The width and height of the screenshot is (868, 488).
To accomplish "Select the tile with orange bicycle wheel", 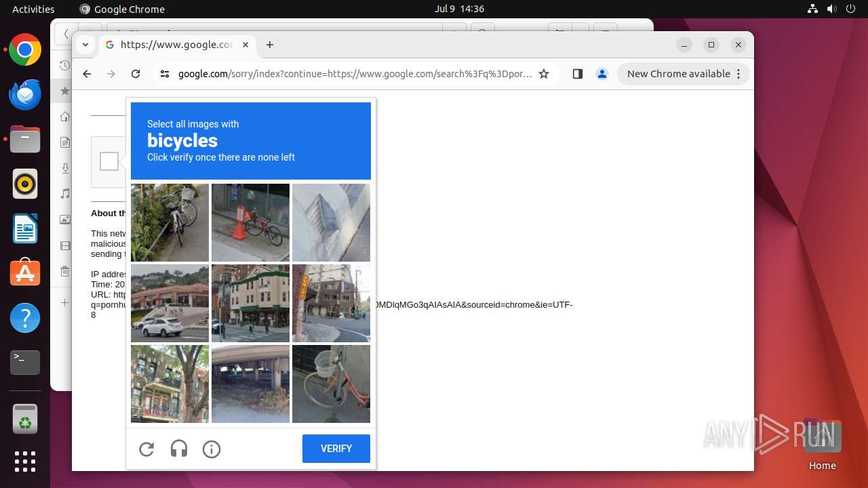I will click(331, 384).
